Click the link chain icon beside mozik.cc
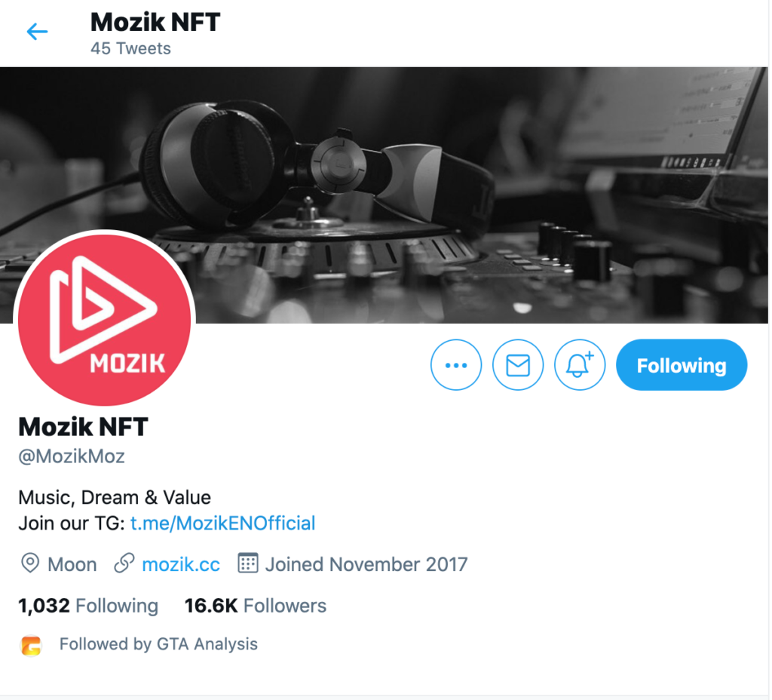The height and width of the screenshot is (700, 772). click(124, 563)
